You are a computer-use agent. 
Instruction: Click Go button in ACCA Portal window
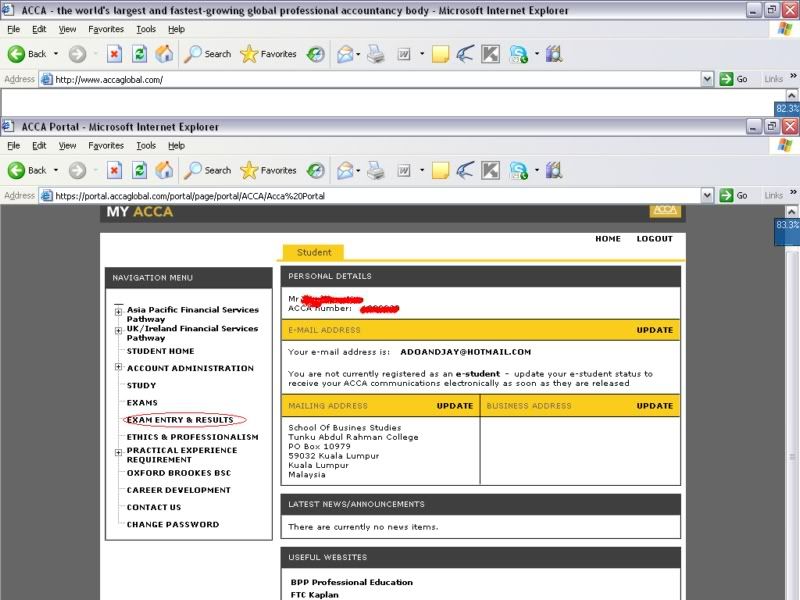click(733, 195)
